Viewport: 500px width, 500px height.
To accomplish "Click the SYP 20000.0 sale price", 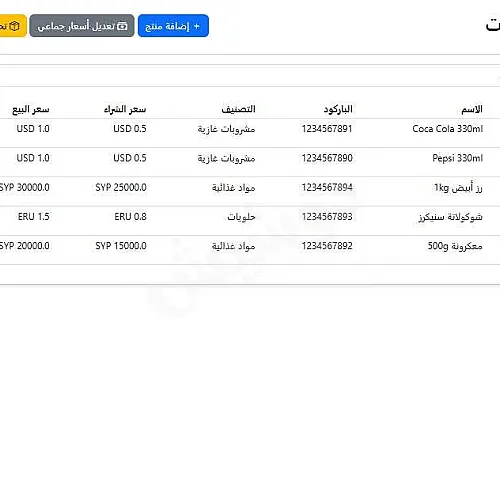I will coord(25,246).
